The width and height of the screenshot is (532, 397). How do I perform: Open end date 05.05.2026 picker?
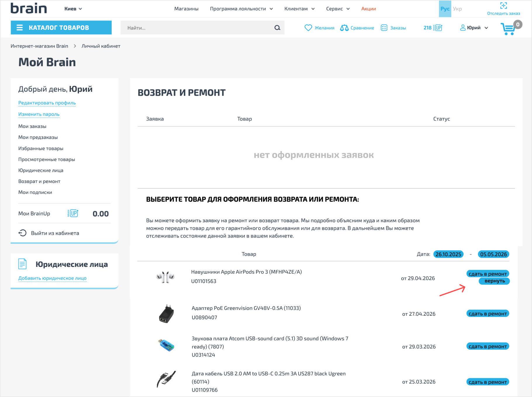(493, 254)
